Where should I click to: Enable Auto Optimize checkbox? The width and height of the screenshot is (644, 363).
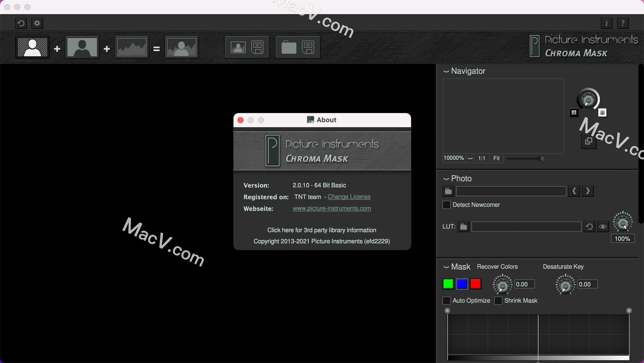(446, 301)
